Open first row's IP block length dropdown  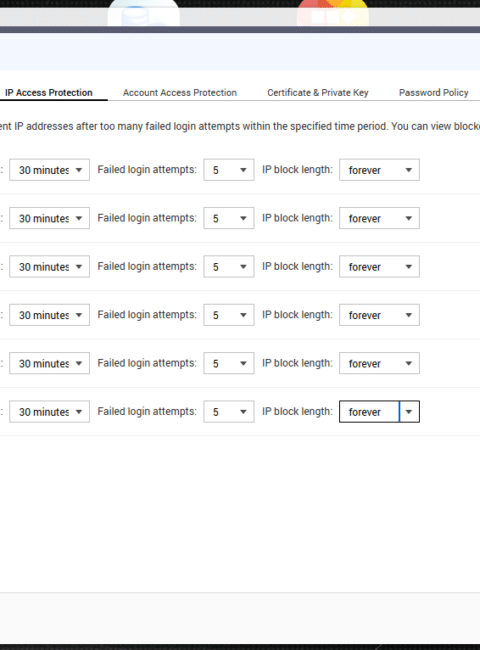379,170
